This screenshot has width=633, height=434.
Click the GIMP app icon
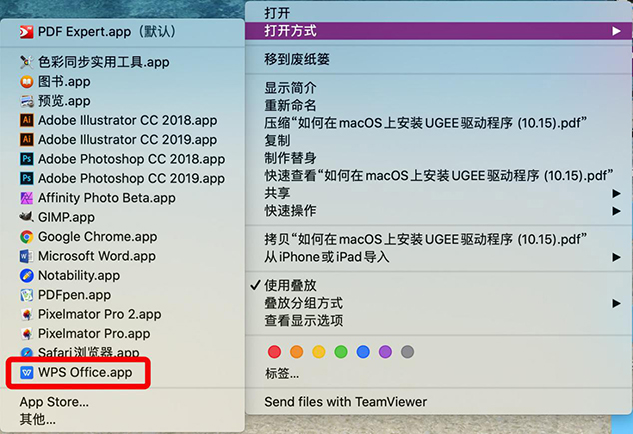[x=27, y=217]
